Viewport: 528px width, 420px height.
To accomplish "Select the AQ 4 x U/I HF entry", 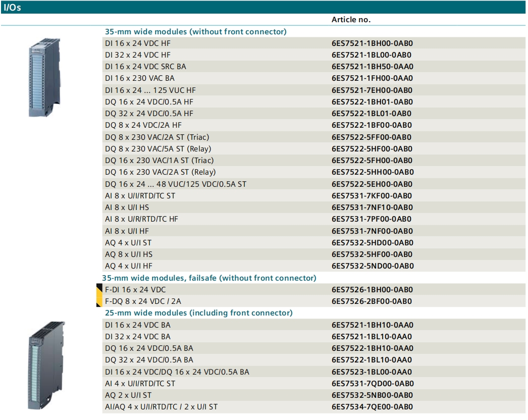I will click(x=129, y=266).
